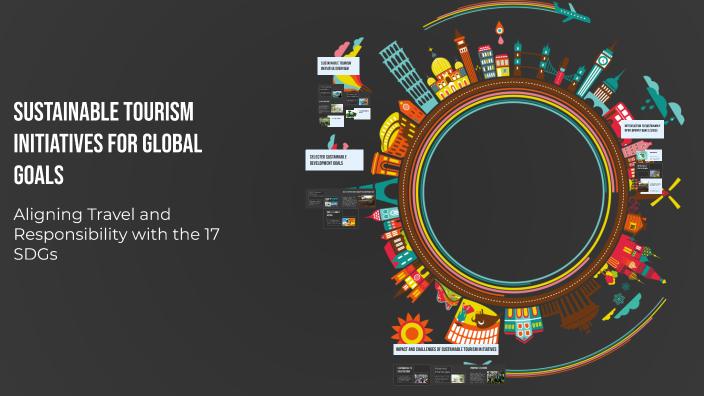Open the 'Potential Challenges' slide thumbnail
Viewport: 704px width, 396px height.
pyautogui.click(x=449, y=375)
